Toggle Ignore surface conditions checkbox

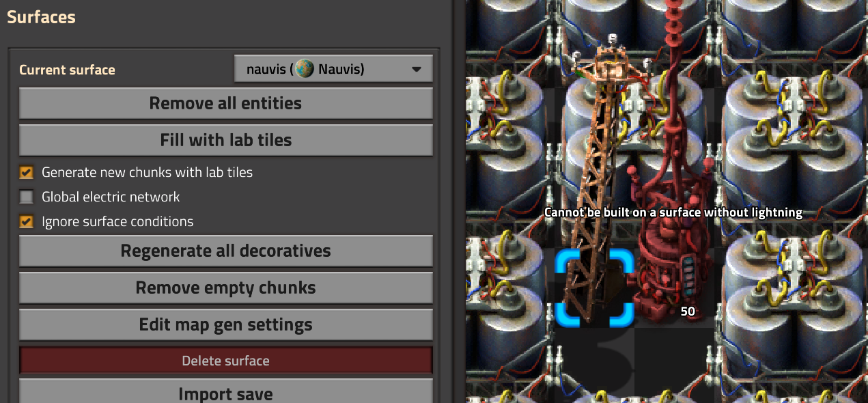coord(27,222)
